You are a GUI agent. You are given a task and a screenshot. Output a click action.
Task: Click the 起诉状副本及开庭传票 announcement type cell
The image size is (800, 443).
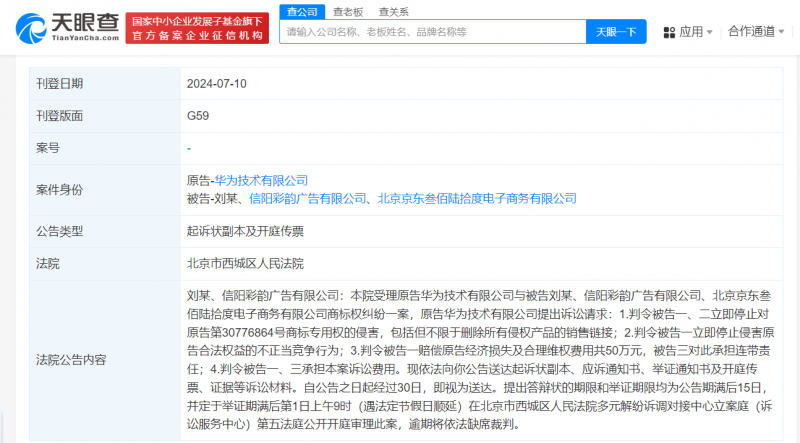coord(244,231)
